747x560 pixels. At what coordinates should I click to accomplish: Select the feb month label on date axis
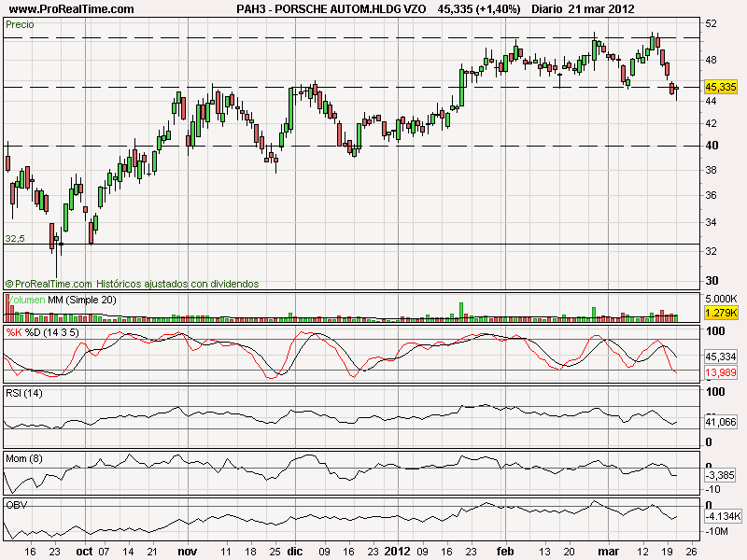pyautogui.click(x=505, y=552)
